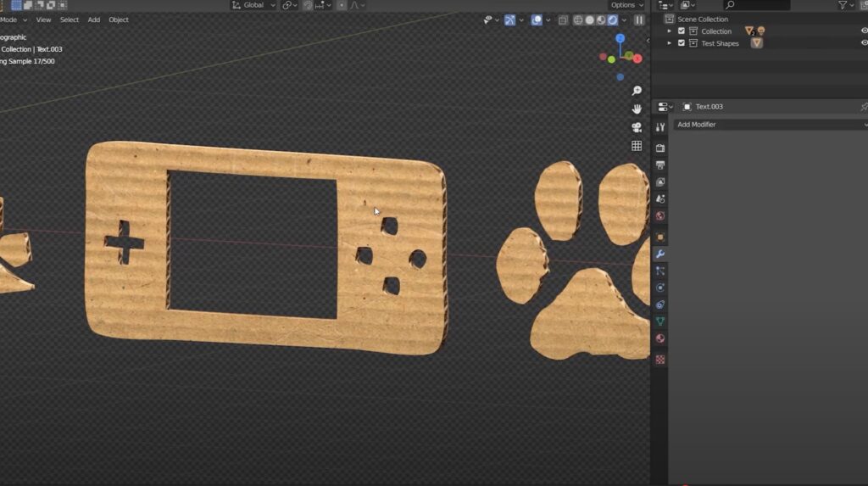The width and height of the screenshot is (868, 486).
Task: Open the outliner display mode dropdown
Action: pyautogui.click(x=688, y=5)
